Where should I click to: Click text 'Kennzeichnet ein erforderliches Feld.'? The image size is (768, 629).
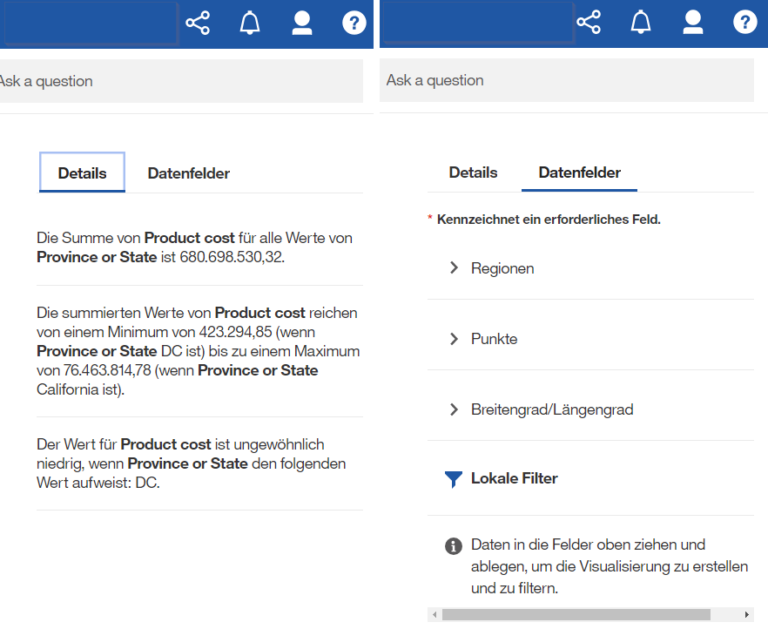tap(549, 219)
